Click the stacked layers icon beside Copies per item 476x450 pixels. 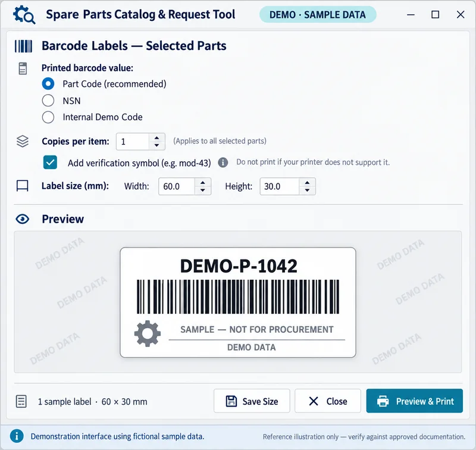[x=23, y=141]
